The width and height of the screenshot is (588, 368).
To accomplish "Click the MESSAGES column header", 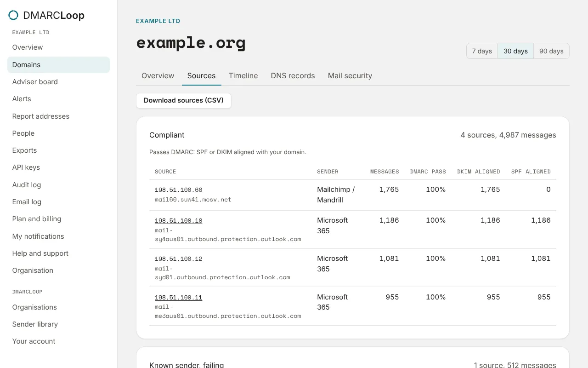I will coord(384,172).
